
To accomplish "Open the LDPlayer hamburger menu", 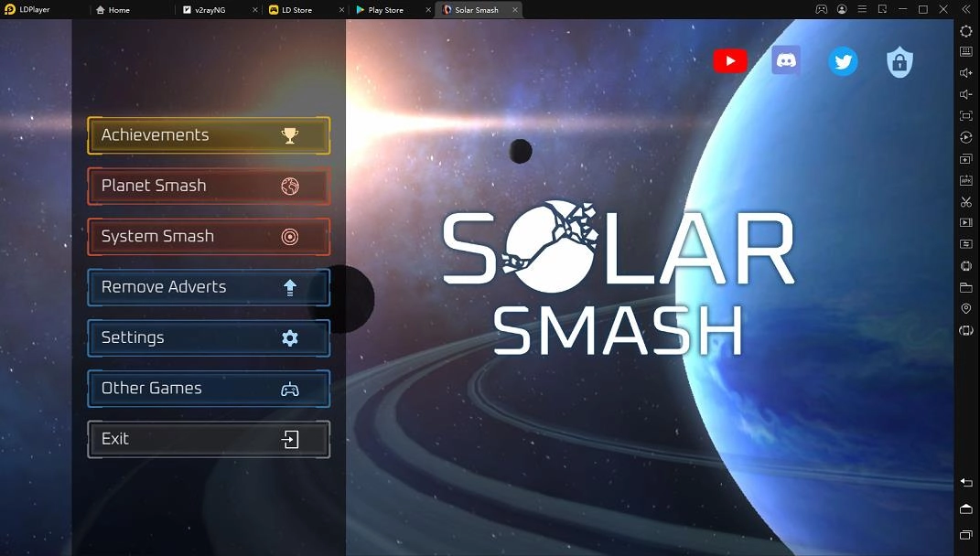I will coord(862,9).
